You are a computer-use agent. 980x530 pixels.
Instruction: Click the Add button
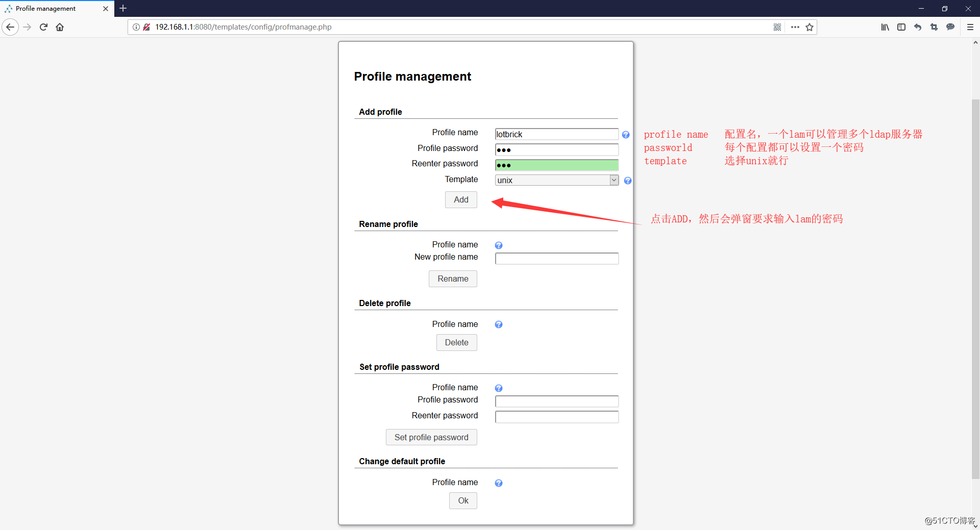coord(461,199)
